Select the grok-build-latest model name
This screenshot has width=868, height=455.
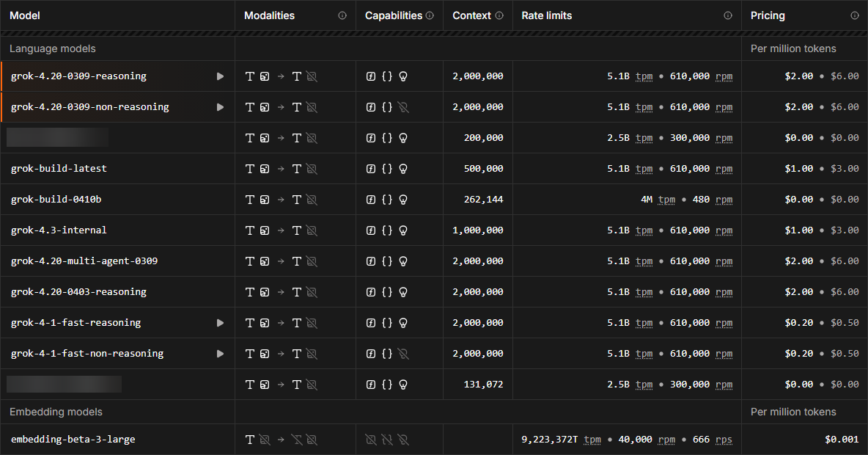pos(59,169)
